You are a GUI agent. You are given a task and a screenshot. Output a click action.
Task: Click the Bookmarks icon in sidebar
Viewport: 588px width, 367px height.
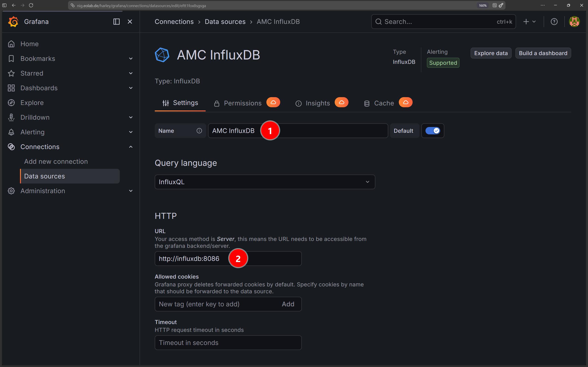click(x=11, y=59)
